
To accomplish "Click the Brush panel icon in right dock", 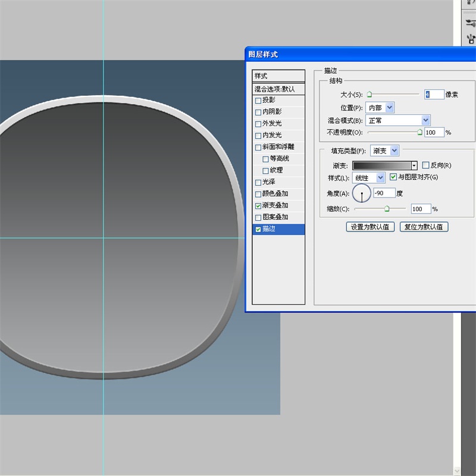I will click(x=471, y=23).
